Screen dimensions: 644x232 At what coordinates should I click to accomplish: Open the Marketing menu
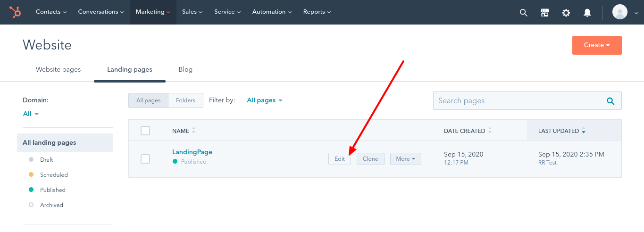pos(153,12)
